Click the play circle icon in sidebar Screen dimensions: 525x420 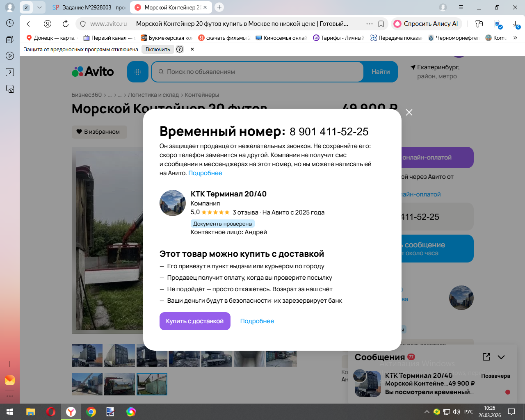10,56
